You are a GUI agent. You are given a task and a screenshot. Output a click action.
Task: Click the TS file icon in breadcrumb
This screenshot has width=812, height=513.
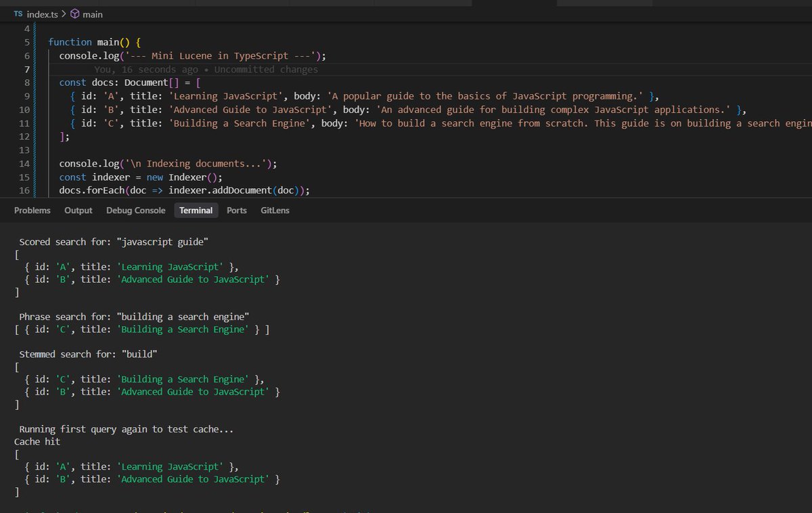coord(18,14)
